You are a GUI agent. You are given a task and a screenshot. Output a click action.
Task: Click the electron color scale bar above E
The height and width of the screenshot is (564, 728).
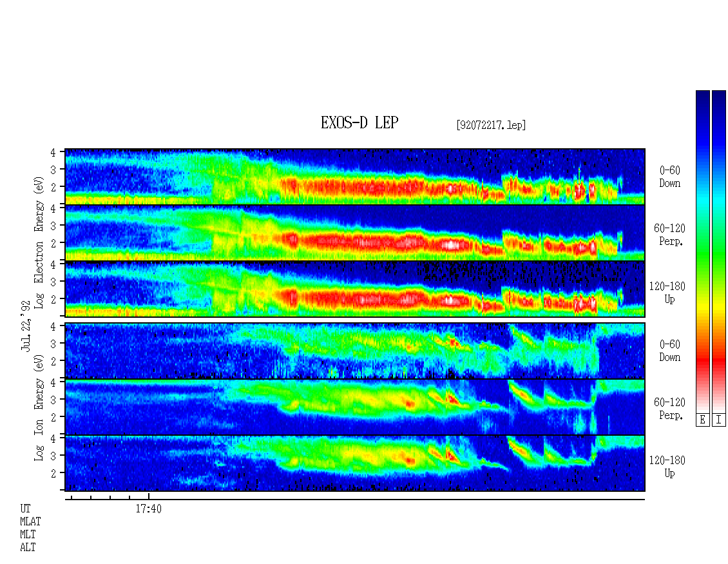coord(702,251)
